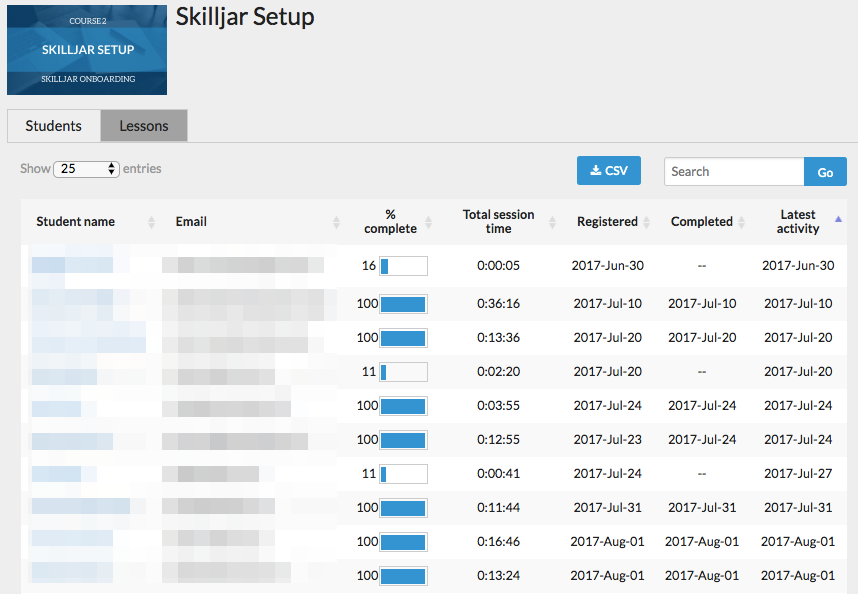Open student name link in 0:00:05 row
The height and width of the screenshot is (594, 858).
[72, 265]
